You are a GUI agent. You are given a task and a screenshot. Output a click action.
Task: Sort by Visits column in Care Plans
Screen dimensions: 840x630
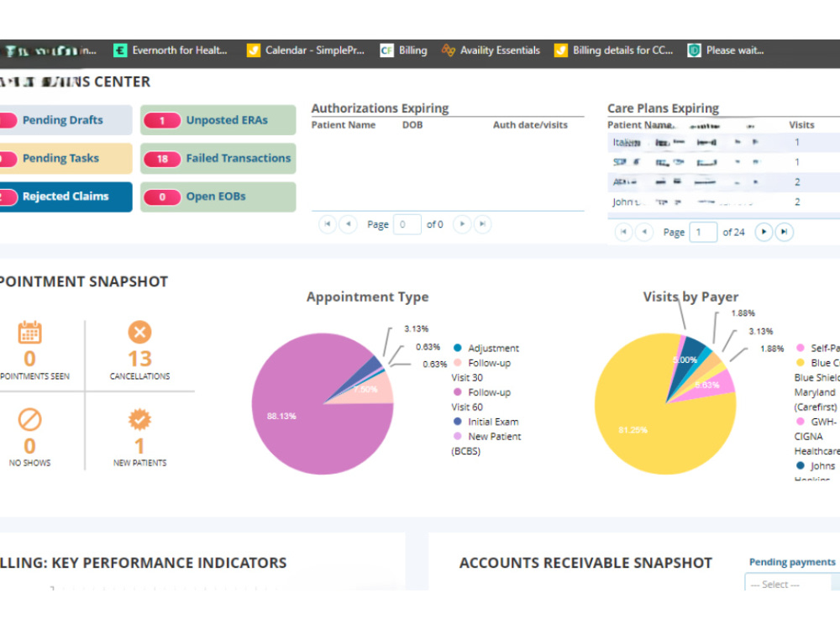tap(801, 125)
